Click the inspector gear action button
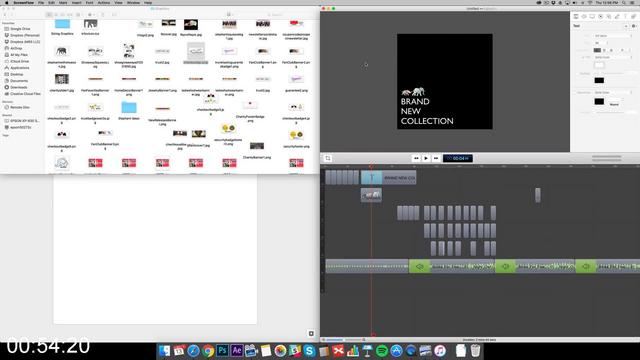640x360 pixels. click(x=633, y=26)
